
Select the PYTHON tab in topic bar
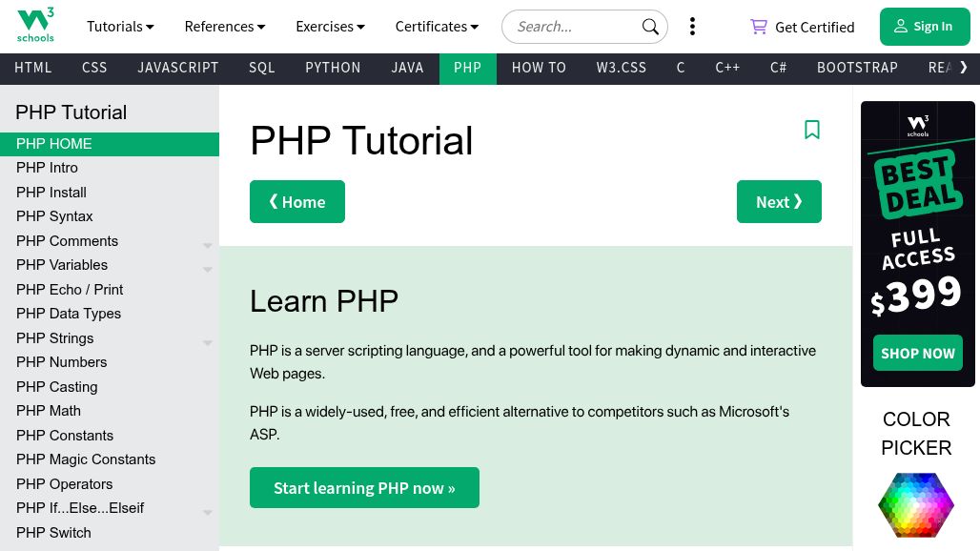333,68
